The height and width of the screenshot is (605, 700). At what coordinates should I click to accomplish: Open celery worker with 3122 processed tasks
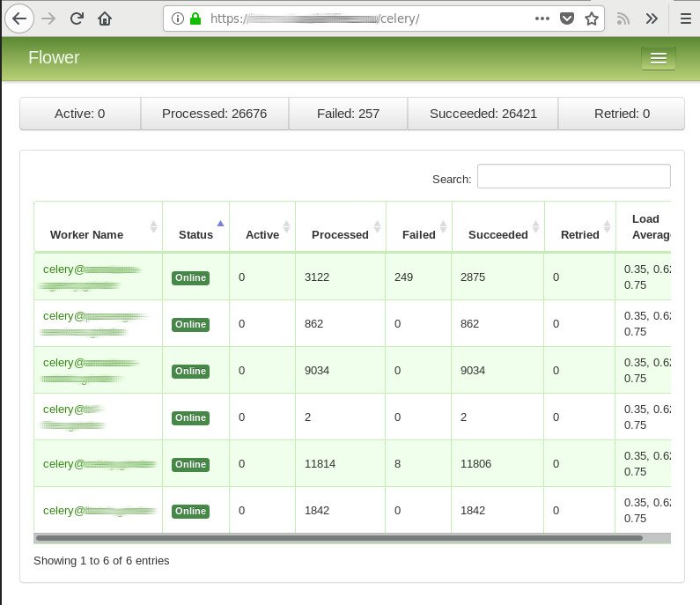click(91, 277)
